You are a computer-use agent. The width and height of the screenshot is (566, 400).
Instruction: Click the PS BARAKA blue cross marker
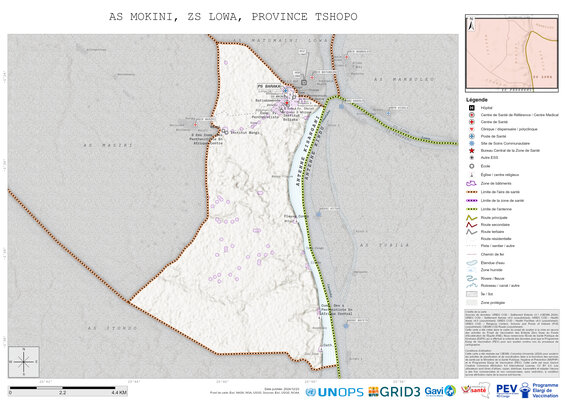[286, 90]
